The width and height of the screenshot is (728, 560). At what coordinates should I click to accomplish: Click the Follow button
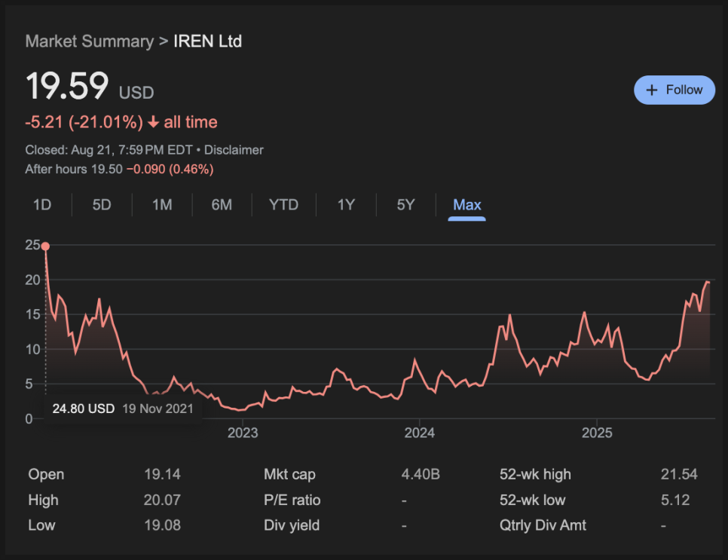[x=674, y=90]
